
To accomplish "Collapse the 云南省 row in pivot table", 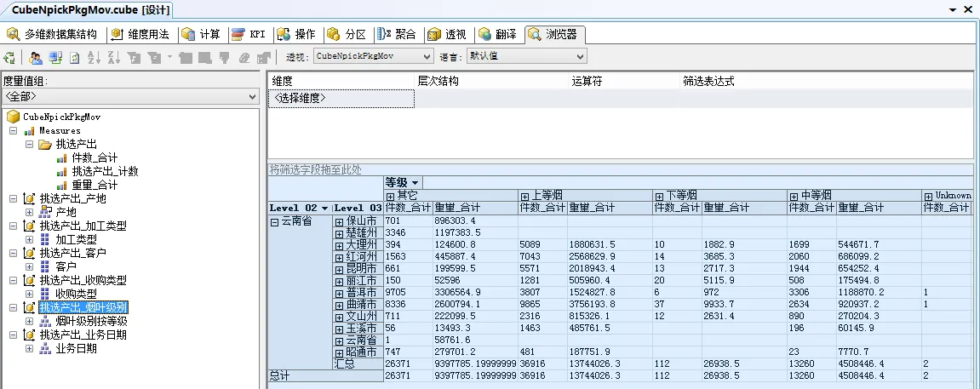I will click(274, 221).
